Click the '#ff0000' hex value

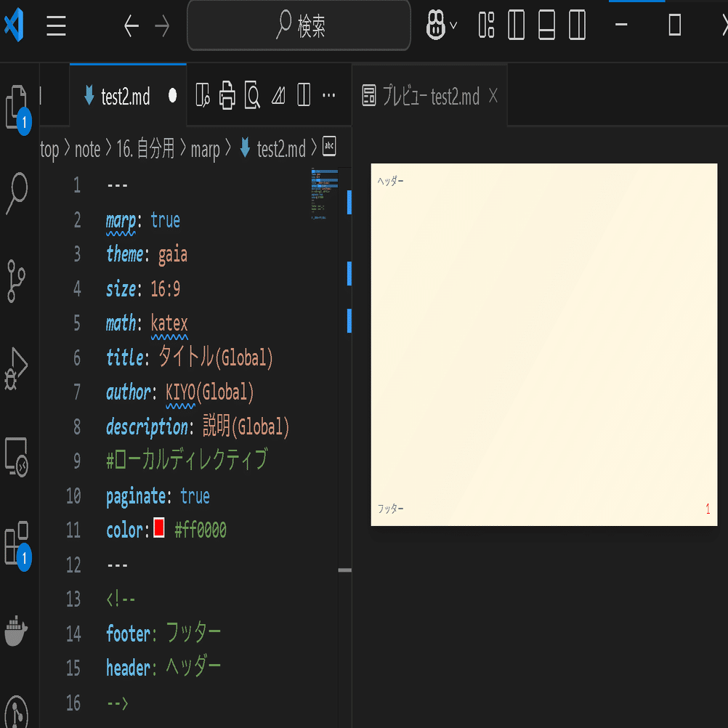coord(201,530)
